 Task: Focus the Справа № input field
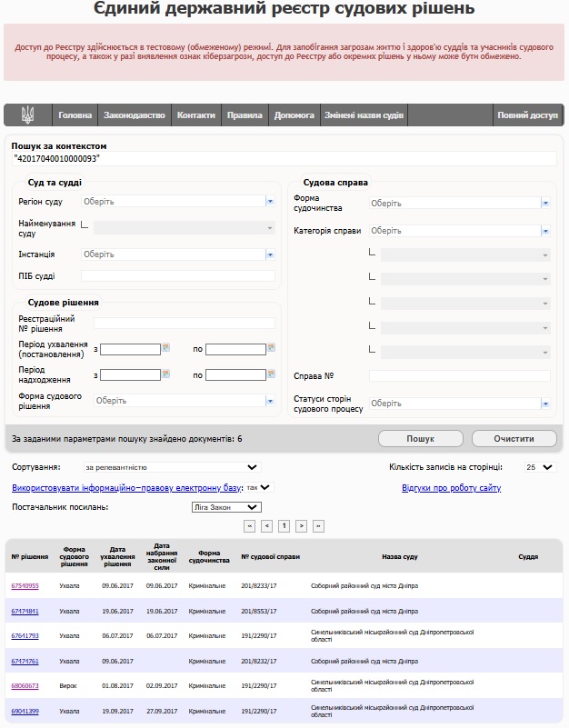click(x=459, y=375)
